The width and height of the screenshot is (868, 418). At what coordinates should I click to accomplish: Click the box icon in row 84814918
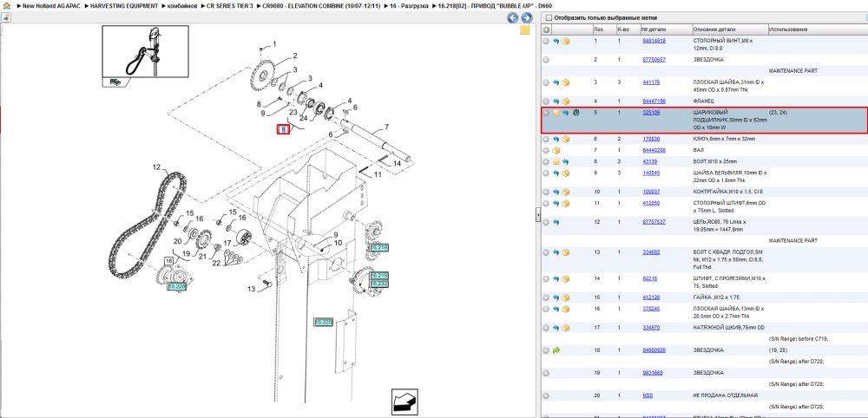click(566, 42)
